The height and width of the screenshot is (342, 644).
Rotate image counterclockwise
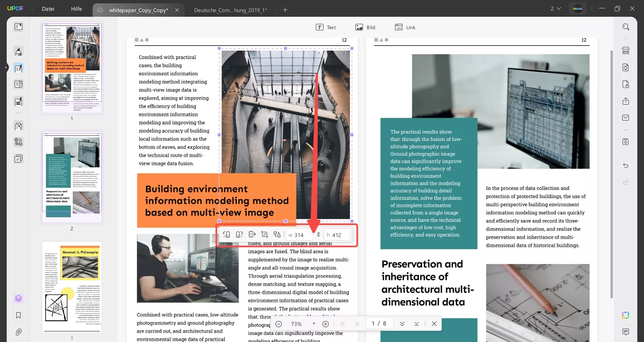tap(226, 235)
